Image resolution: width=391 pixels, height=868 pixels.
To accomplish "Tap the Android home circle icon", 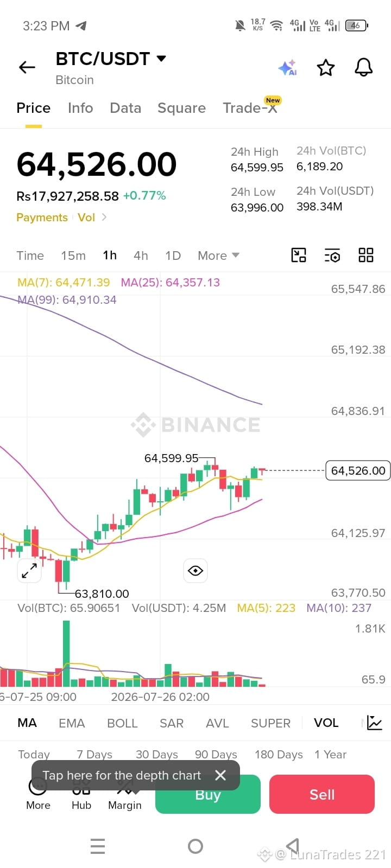I will pyautogui.click(x=195, y=846).
